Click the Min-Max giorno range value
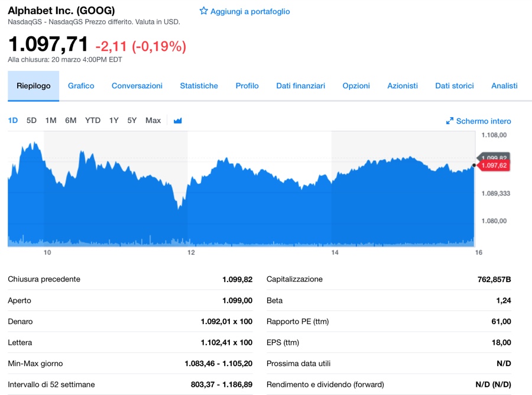Screen dimensions: 532x395 219,364
